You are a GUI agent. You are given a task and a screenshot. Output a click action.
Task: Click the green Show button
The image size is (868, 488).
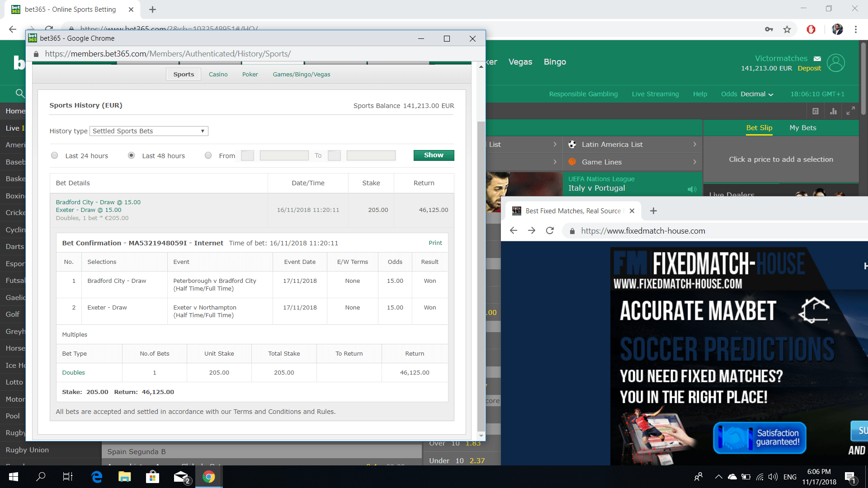434,155
